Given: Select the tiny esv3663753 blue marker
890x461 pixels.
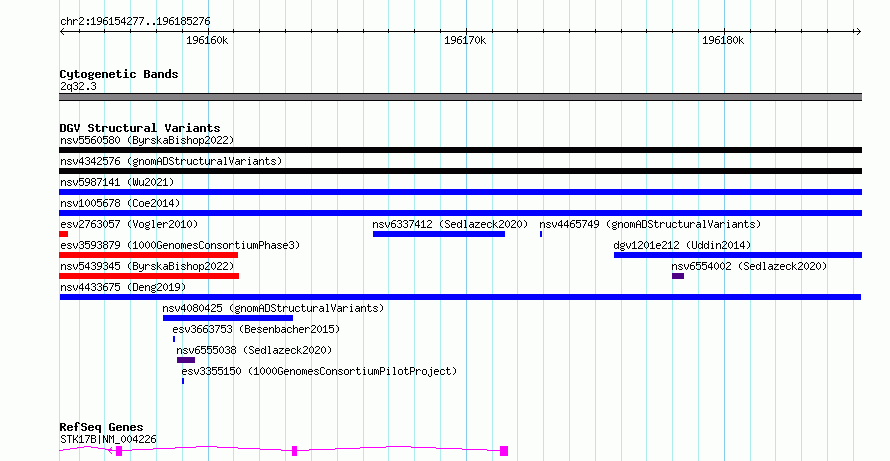Looking at the screenshot, I should pyautogui.click(x=174, y=339).
